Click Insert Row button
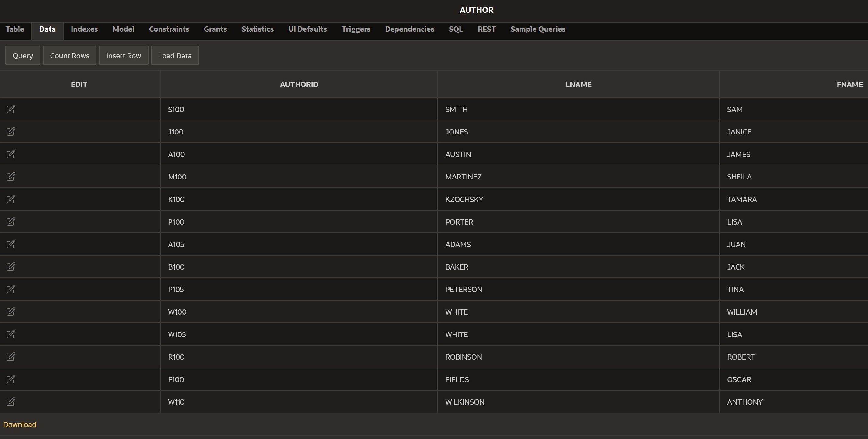 (123, 56)
